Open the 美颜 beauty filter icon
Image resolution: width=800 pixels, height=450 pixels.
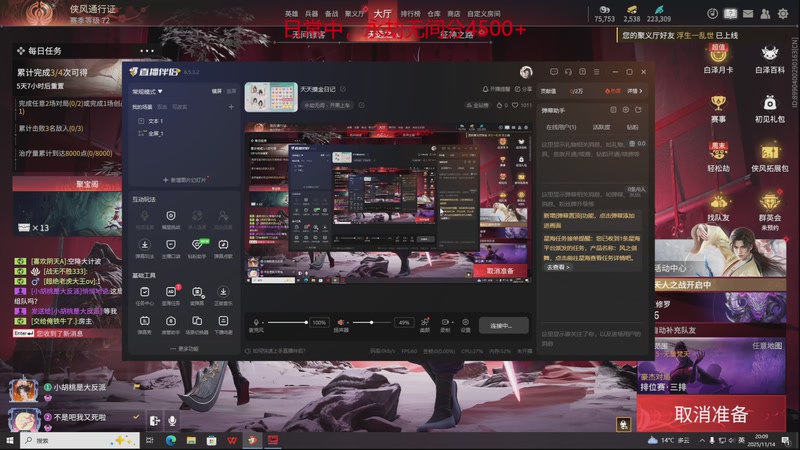point(424,324)
